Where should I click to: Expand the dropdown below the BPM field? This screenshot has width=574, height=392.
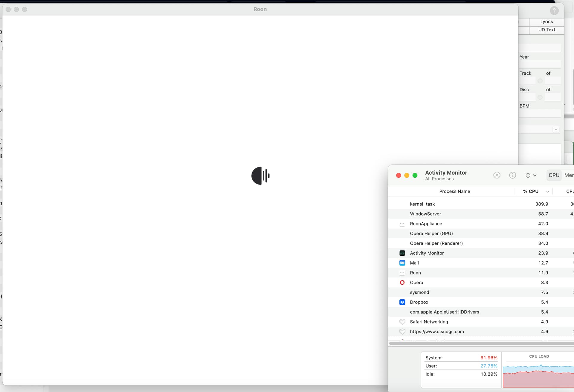click(555, 129)
